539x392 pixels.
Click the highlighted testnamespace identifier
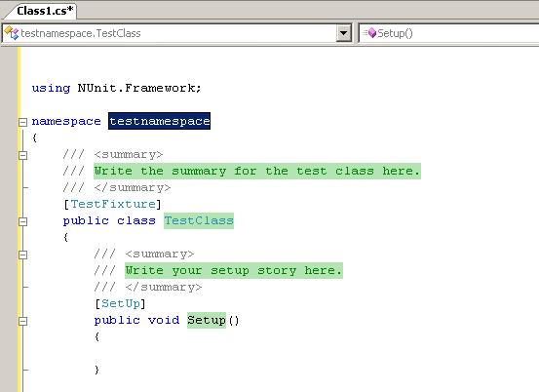(159, 121)
